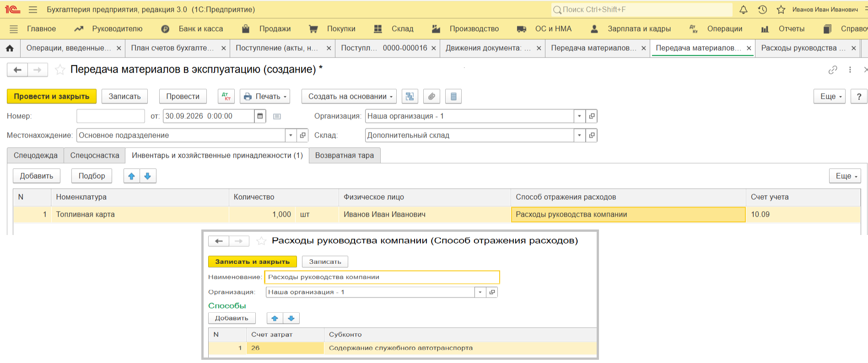Go to the home page tab icon

(x=10, y=48)
